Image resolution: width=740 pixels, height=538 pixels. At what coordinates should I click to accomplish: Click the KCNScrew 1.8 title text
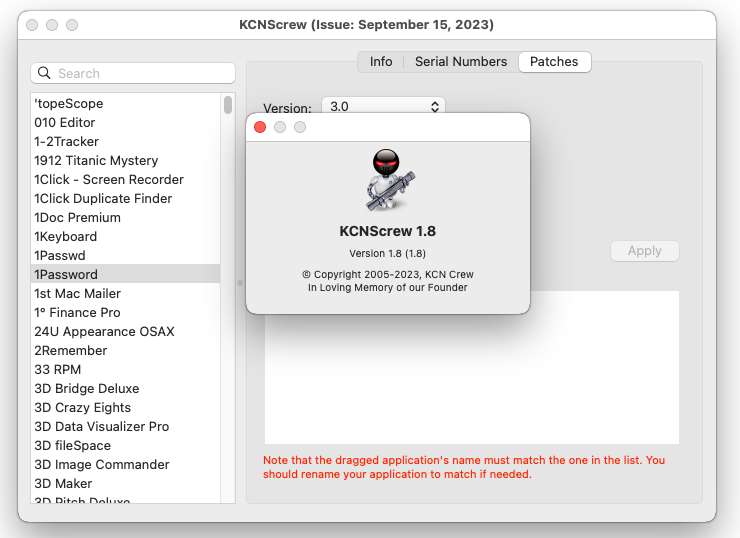(387, 231)
